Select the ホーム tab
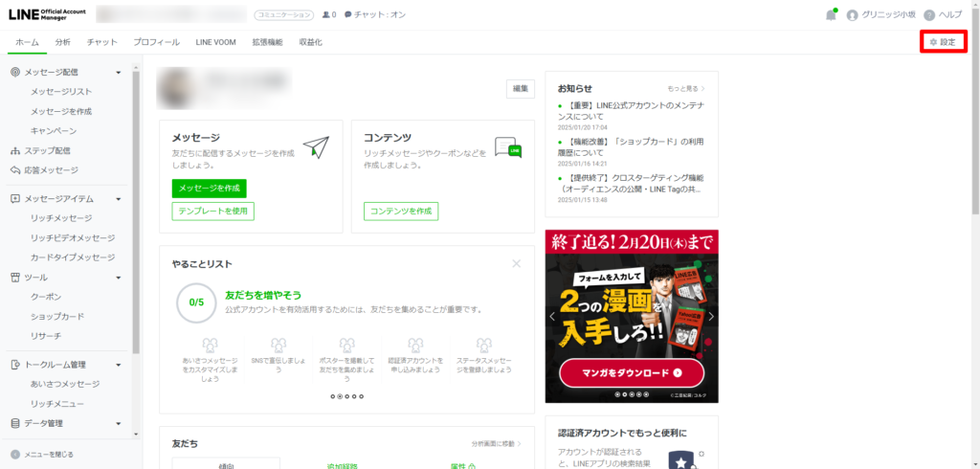This screenshot has height=469, width=980. pos(27,42)
